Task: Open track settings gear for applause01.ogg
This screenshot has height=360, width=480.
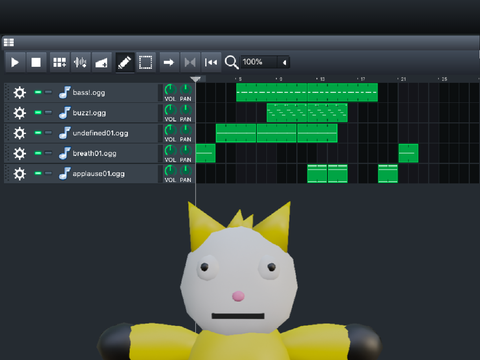Action: point(20,174)
